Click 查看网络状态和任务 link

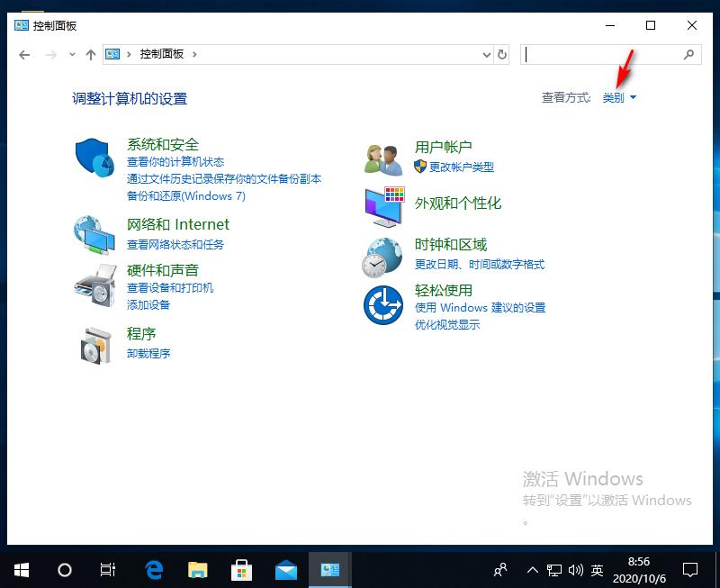[x=175, y=244]
